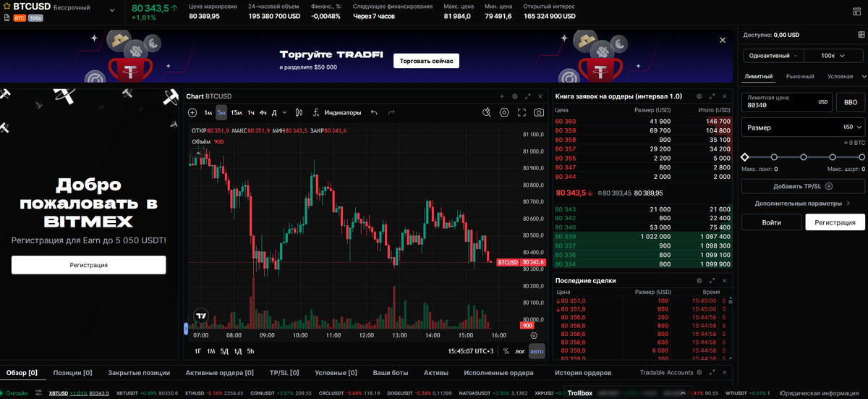Viewport: 868px width, 399px height.
Task: Select the 4ч timeframe
Action: [264, 112]
